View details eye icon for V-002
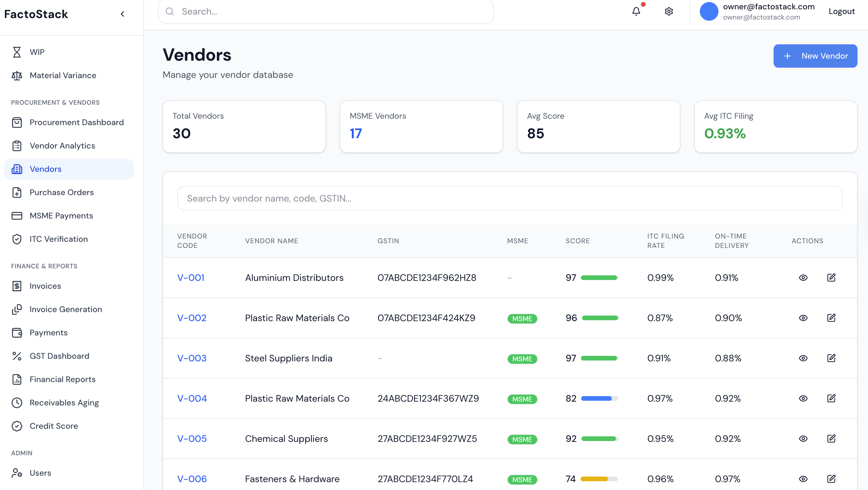 (803, 318)
